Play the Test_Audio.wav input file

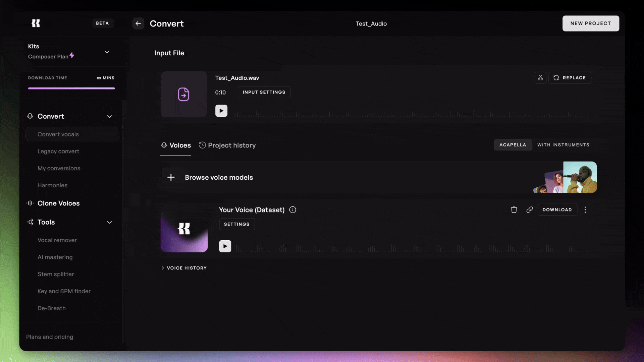coord(221,111)
